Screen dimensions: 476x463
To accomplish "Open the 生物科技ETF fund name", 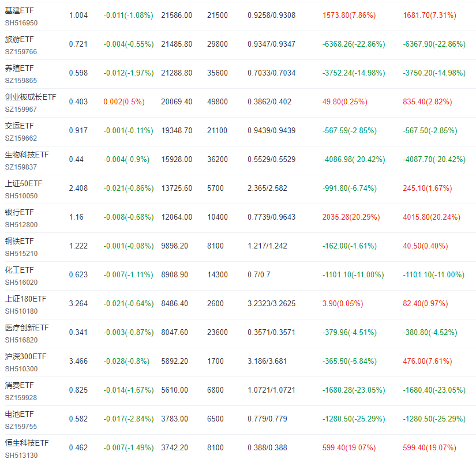I will [x=27, y=155].
